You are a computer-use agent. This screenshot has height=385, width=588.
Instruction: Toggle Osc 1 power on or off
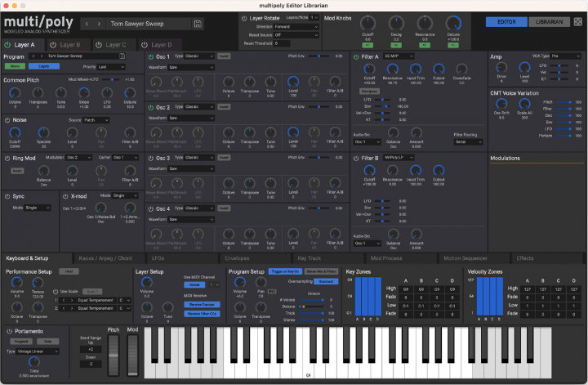(x=151, y=56)
